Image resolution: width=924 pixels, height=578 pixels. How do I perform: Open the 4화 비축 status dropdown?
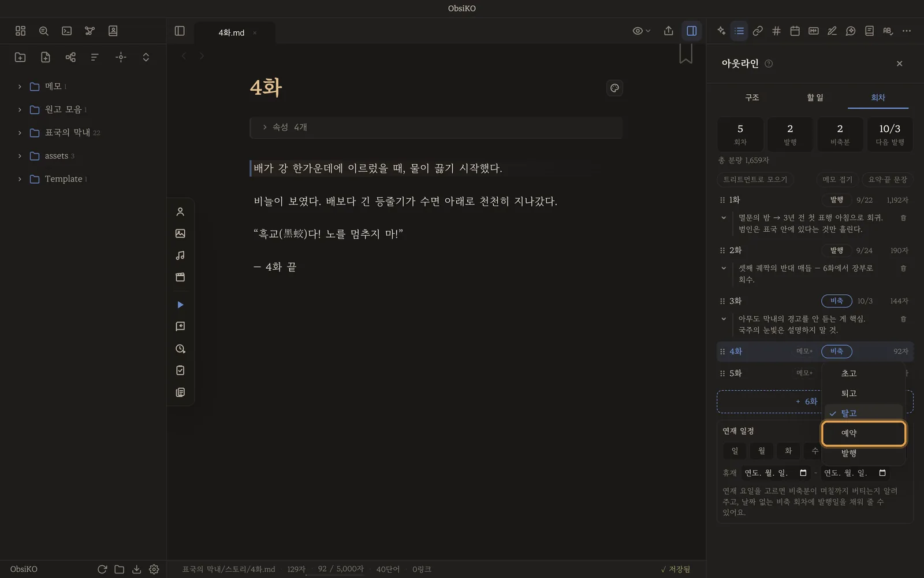pos(836,351)
